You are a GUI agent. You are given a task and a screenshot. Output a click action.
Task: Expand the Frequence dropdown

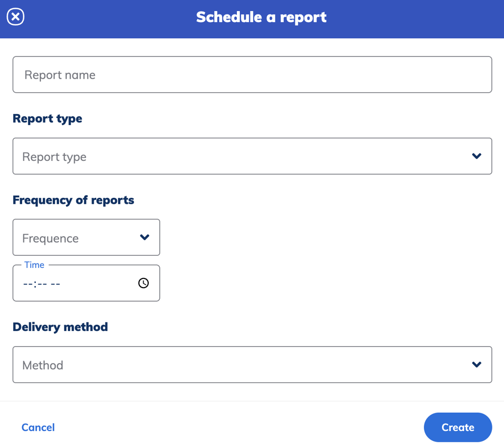[86, 237]
